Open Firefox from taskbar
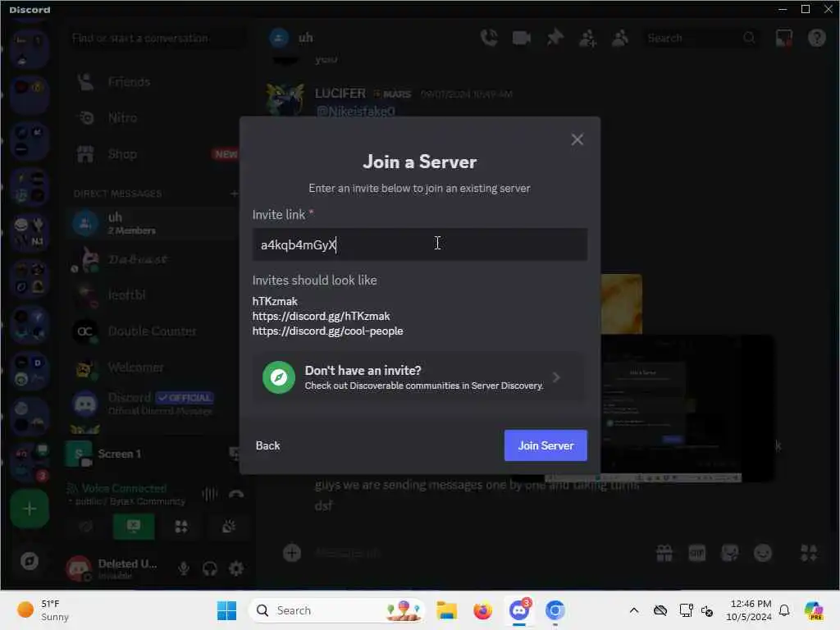 (482, 610)
